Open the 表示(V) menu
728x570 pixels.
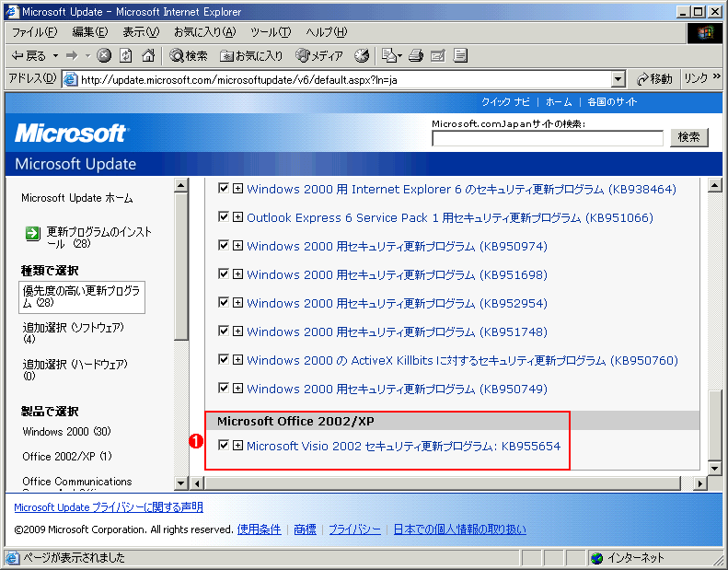[x=141, y=32]
